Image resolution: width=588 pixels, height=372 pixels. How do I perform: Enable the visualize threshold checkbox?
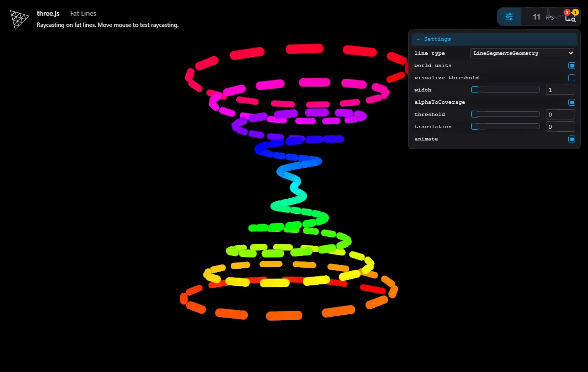571,78
